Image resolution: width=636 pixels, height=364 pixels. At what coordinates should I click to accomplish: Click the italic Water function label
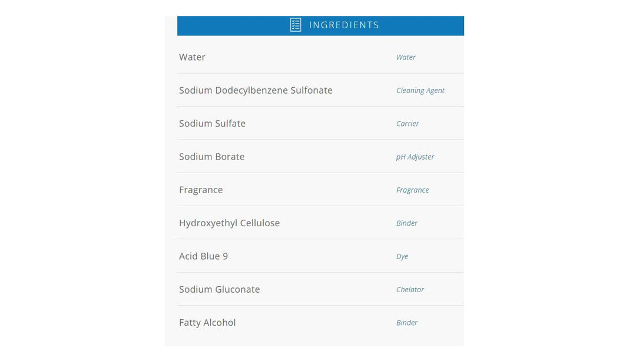point(406,57)
